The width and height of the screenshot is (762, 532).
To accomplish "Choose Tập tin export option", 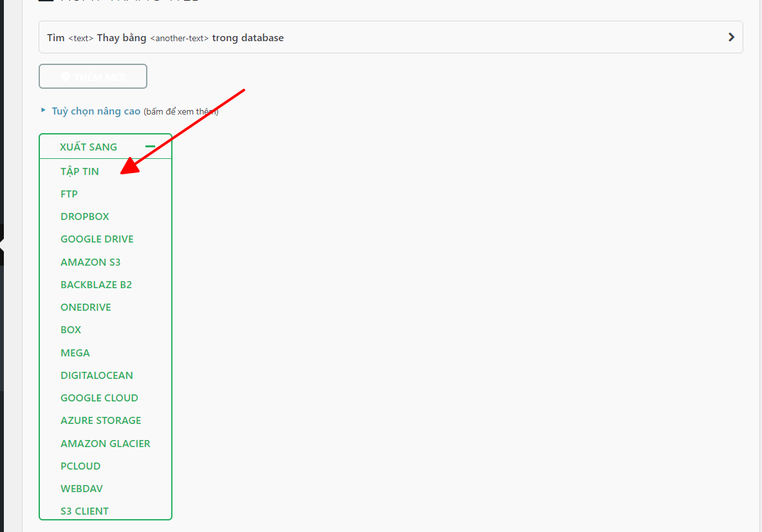I will click(x=80, y=172).
